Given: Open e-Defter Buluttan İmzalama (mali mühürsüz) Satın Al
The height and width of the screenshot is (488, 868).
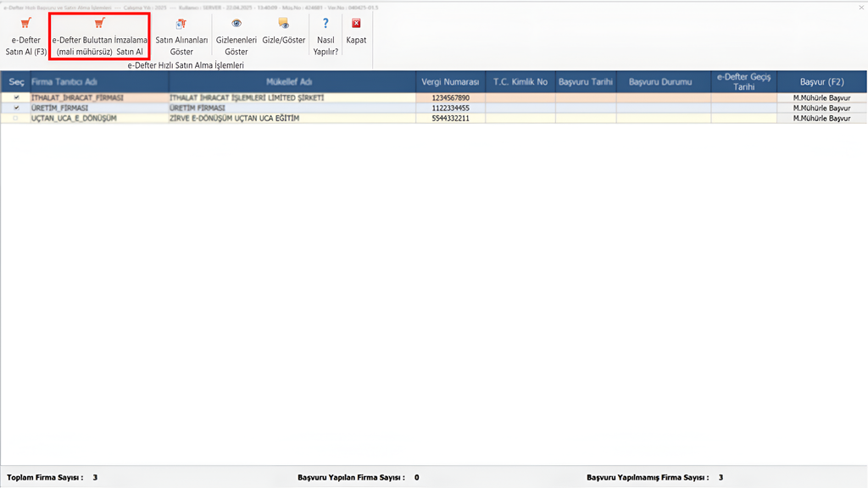Looking at the screenshot, I should coord(100,36).
